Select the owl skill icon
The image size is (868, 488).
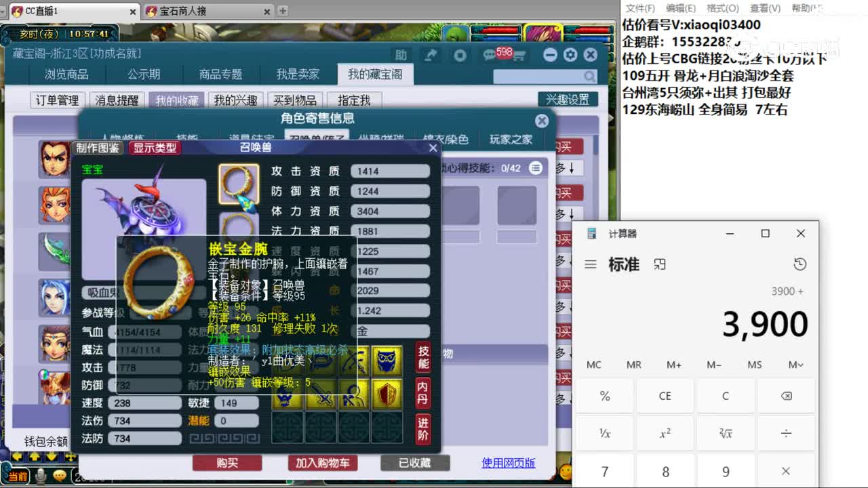tap(387, 361)
